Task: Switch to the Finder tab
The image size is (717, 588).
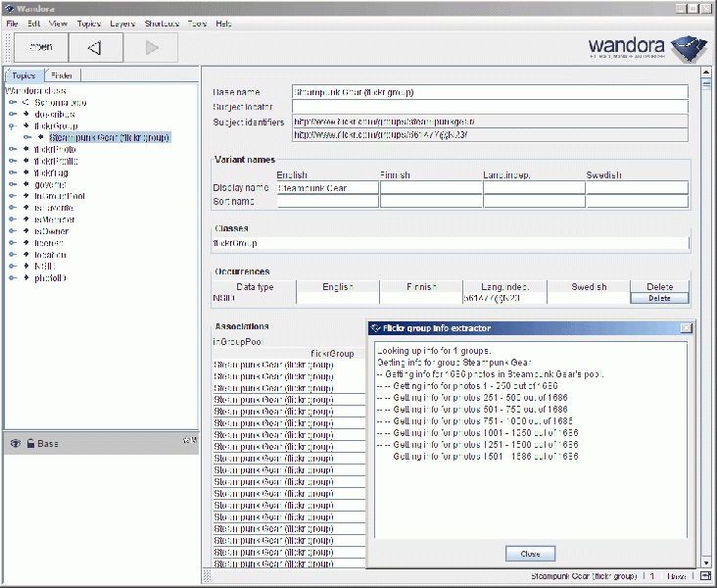Action: 62,75
